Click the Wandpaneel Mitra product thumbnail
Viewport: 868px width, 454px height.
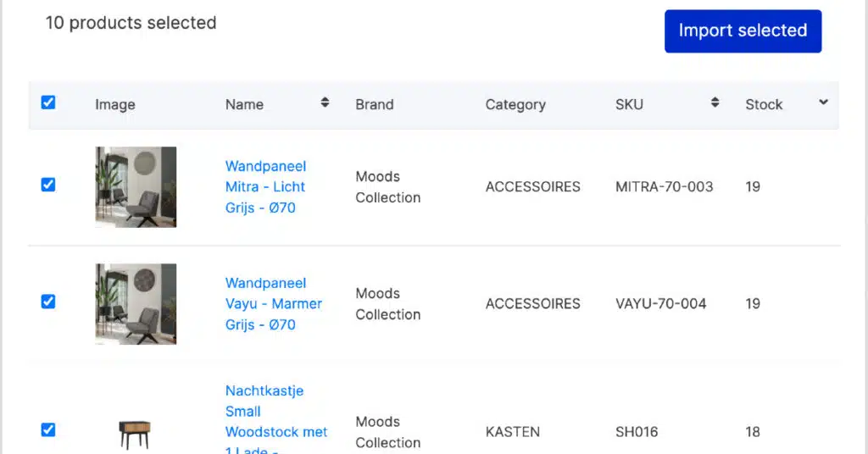click(x=136, y=187)
